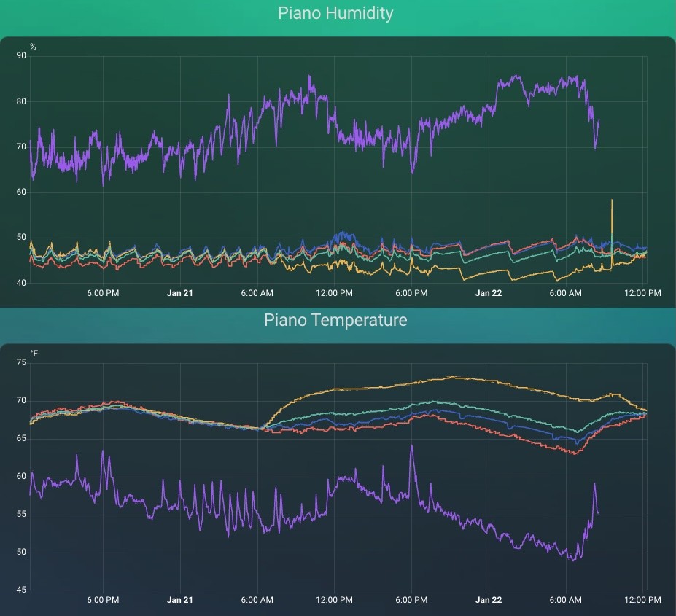676x616 pixels.
Task: Click the Piano Temperature card title
Action: click(x=335, y=320)
